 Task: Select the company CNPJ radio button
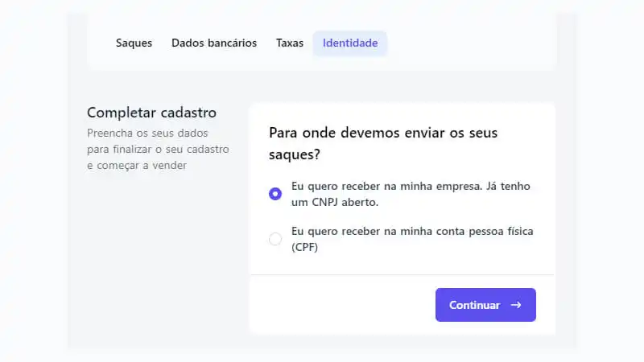[275, 194]
